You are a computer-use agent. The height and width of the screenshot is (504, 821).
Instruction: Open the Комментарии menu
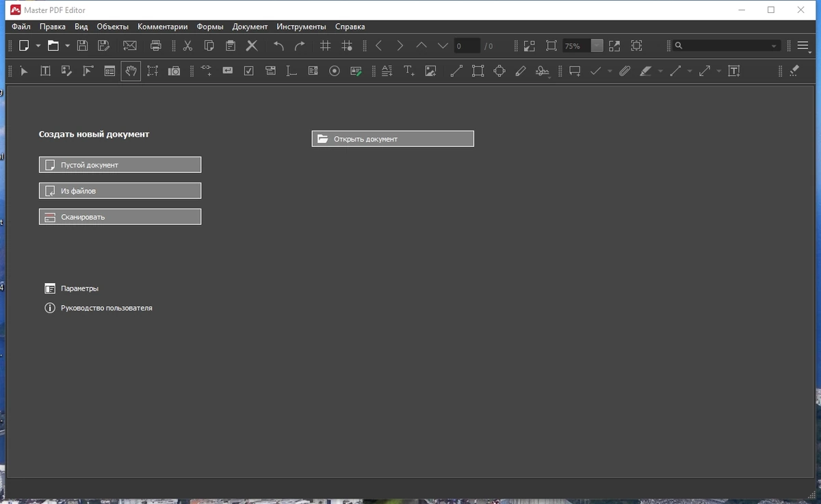click(x=163, y=27)
